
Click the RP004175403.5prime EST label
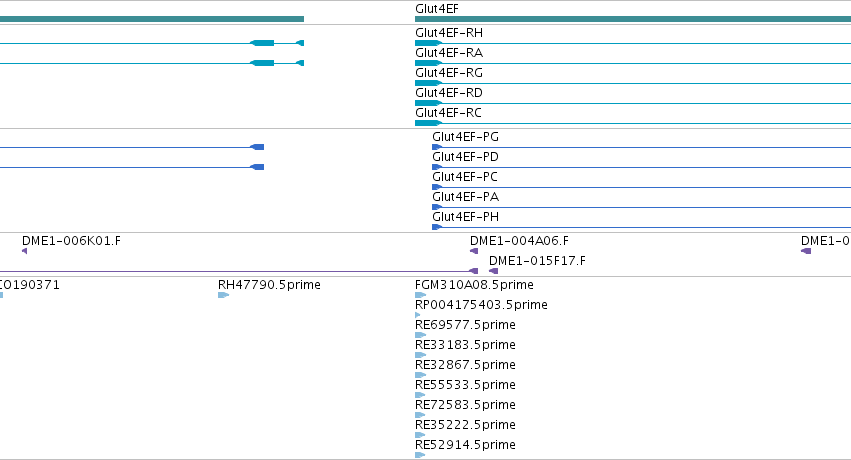click(x=481, y=305)
